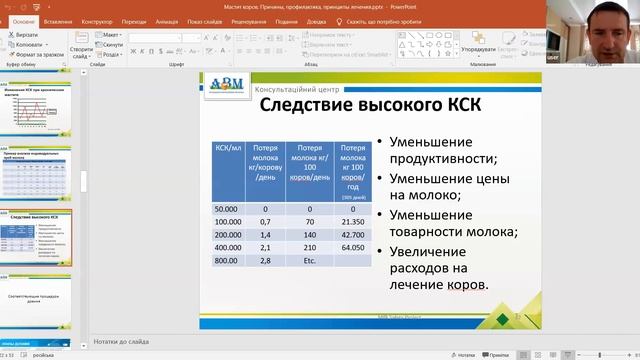Open Розділ section dropdown
Viewport: 640px width, 360px height.
click(x=109, y=54)
